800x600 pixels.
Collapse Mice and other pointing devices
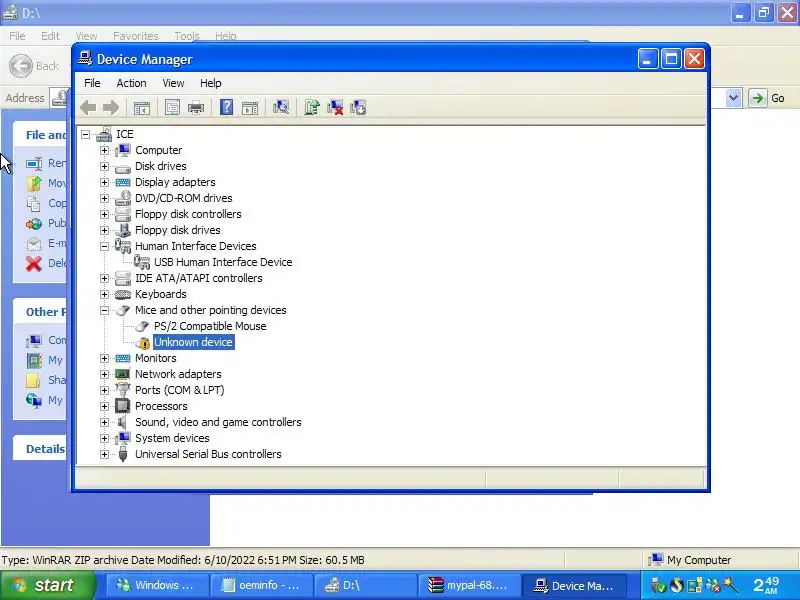pos(104,310)
